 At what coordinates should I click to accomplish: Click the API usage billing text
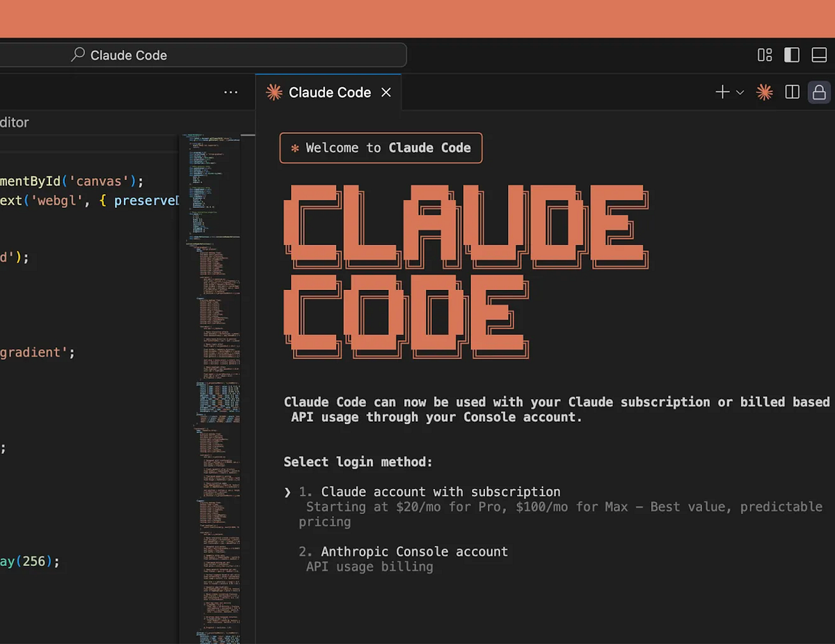click(369, 567)
